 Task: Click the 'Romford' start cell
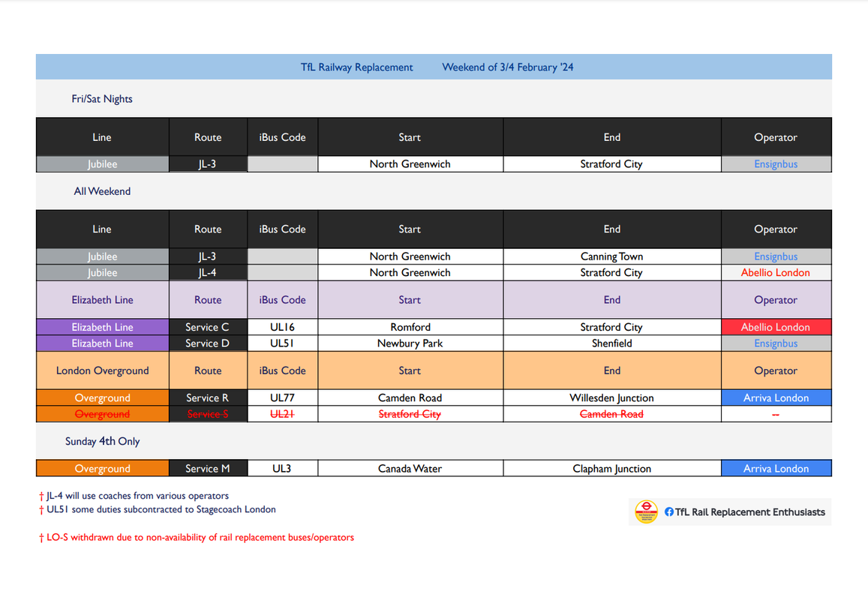point(410,327)
